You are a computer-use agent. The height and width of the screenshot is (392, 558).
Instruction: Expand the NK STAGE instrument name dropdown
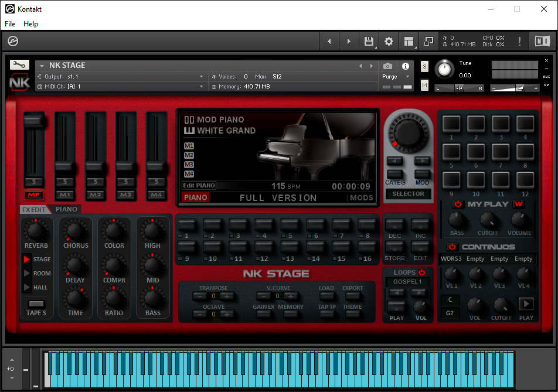[x=42, y=66]
